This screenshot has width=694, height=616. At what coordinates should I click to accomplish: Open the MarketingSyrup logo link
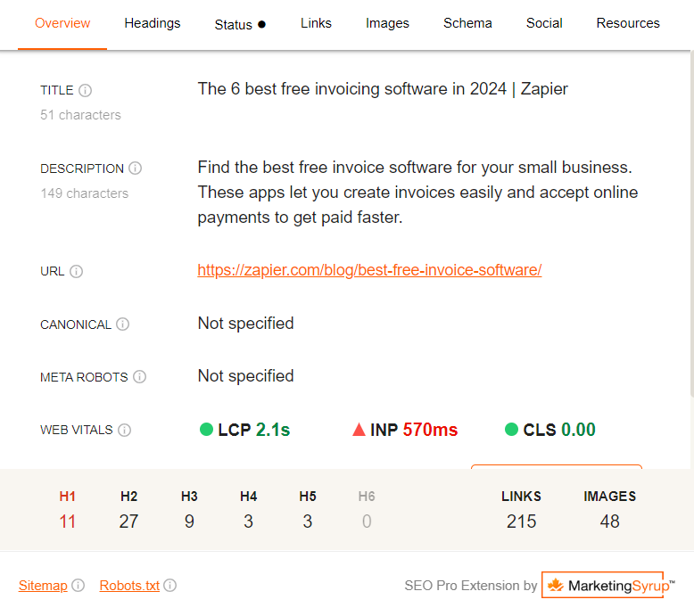coord(603,586)
